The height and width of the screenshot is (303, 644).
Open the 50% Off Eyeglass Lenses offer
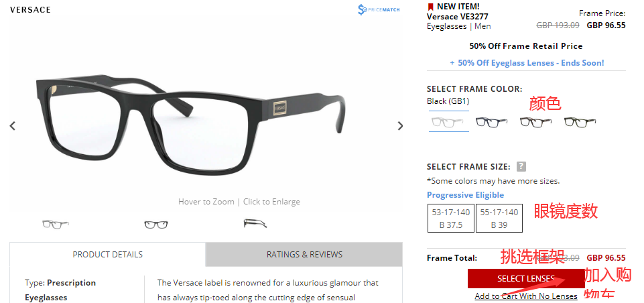tap(527, 63)
